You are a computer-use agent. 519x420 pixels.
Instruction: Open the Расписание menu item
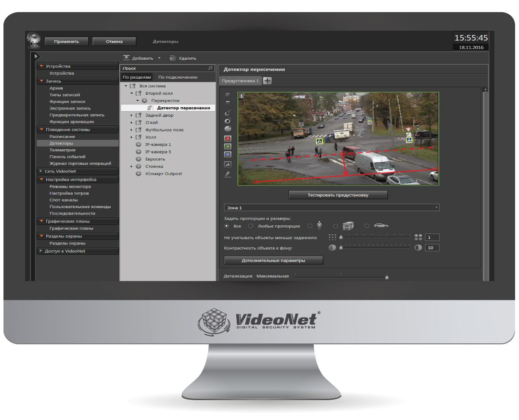click(62, 136)
